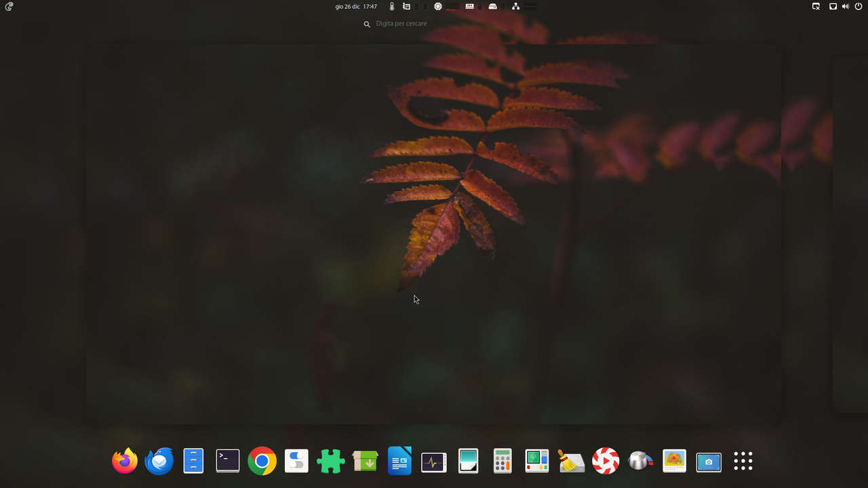The width and height of the screenshot is (868, 488).
Task: Launch the BleachBit broom cleaner app
Action: 571,461
